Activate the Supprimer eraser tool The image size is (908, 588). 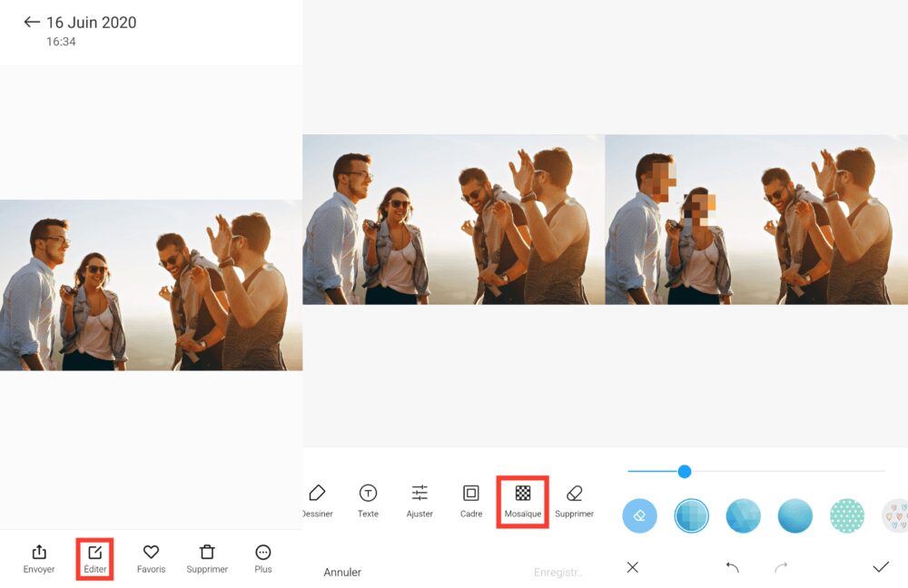(574, 501)
